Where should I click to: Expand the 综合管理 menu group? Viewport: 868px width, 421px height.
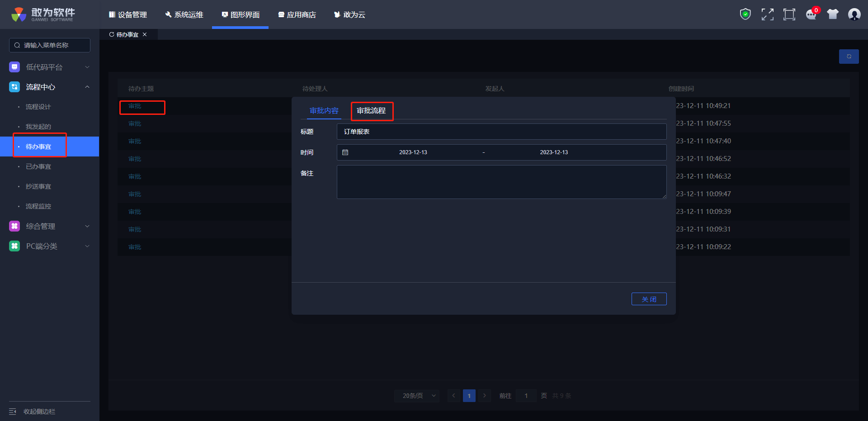[50, 226]
